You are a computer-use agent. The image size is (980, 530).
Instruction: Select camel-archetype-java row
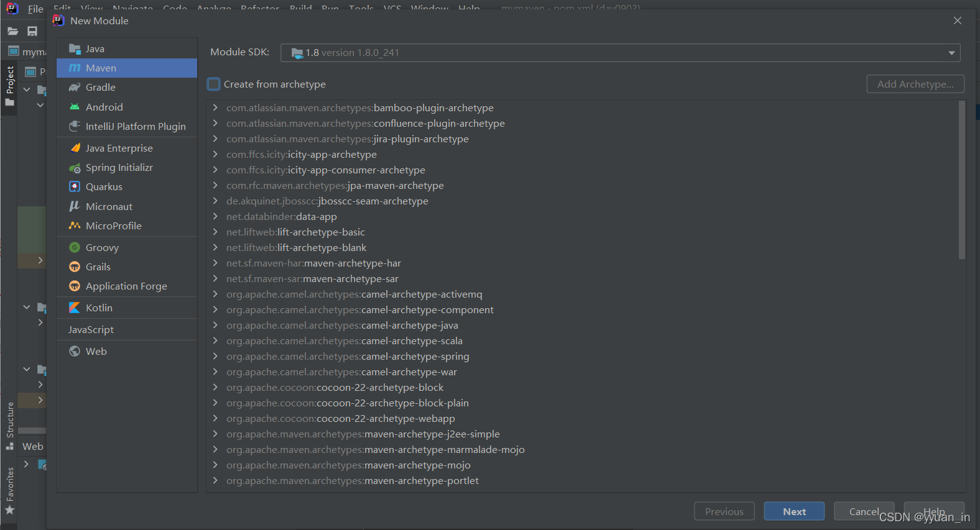(583, 325)
